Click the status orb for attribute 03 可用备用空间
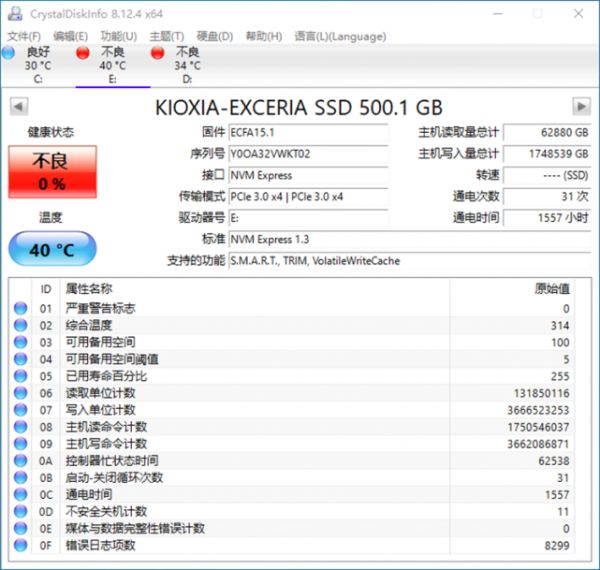 pos(21,342)
